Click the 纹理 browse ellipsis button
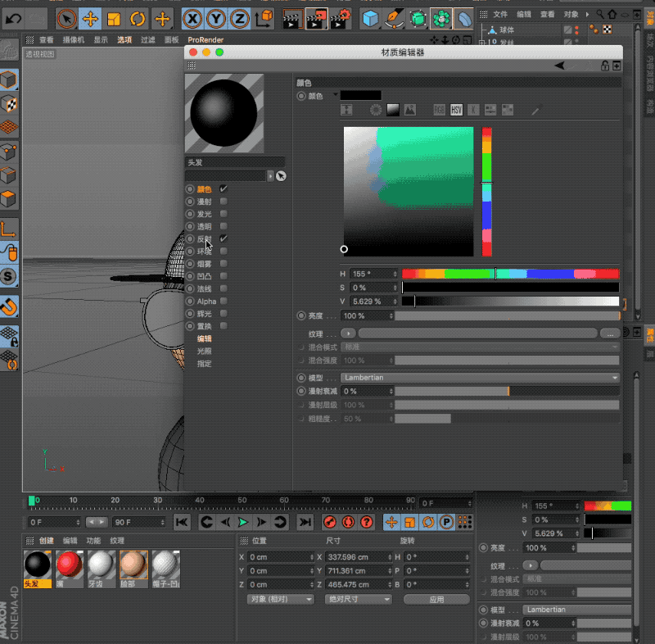 610,333
